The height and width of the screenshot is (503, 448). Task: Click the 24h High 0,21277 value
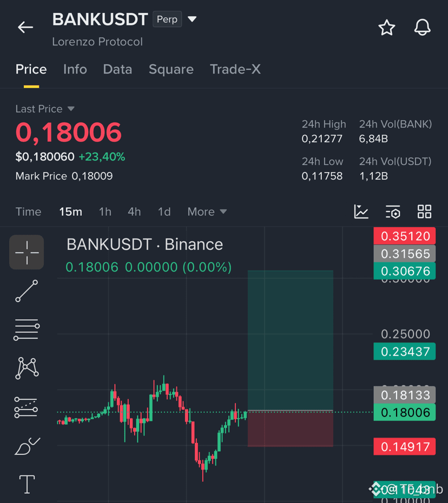coord(322,138)
